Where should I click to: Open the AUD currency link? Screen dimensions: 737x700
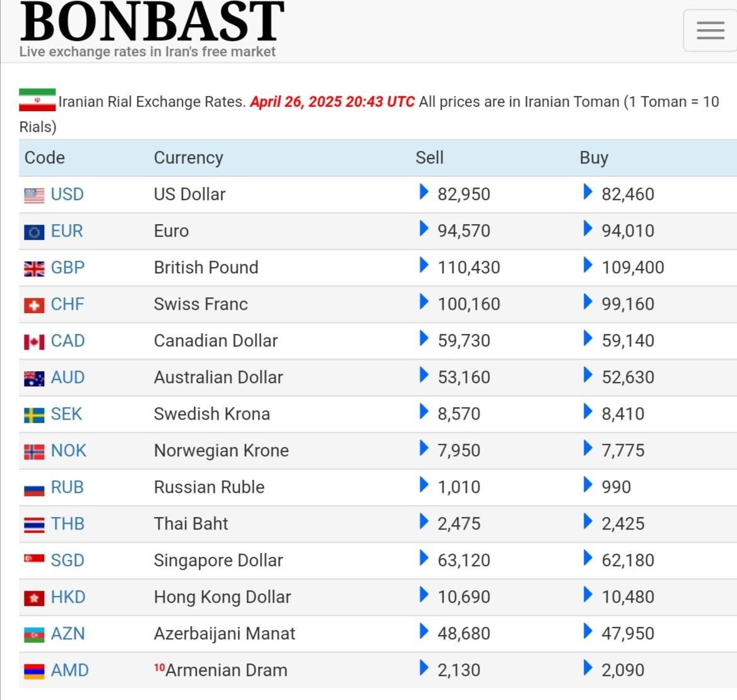(68, 377)
